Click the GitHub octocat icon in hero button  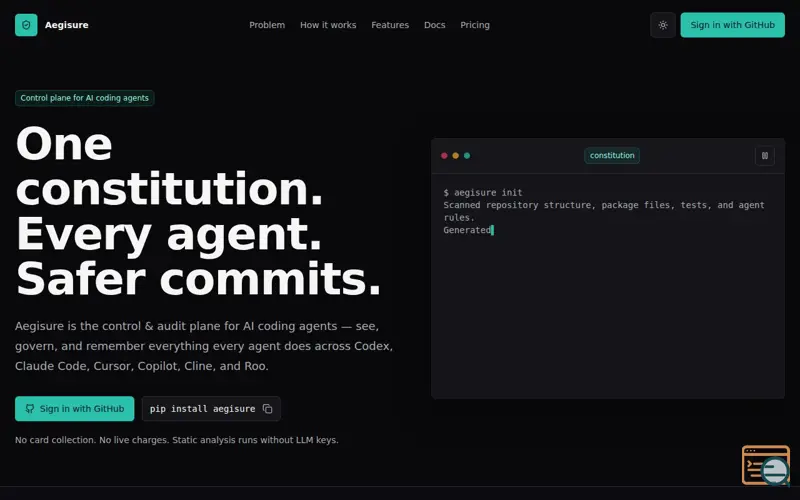point(30,409)
